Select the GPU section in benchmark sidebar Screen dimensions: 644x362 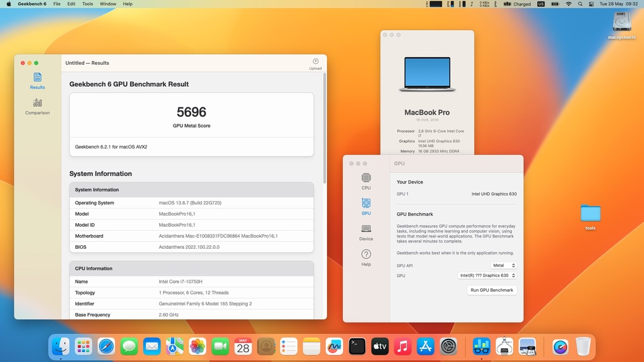(366, 207)
